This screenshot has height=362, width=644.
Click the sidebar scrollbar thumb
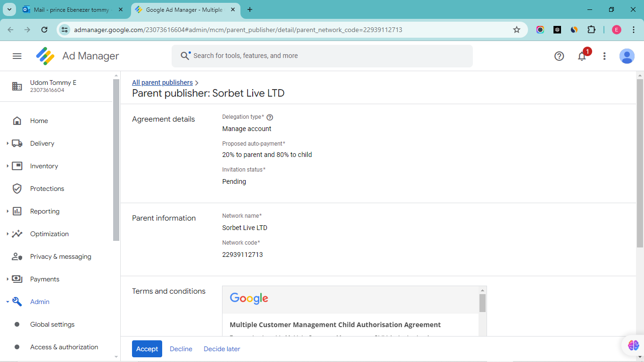click(116, 160)
